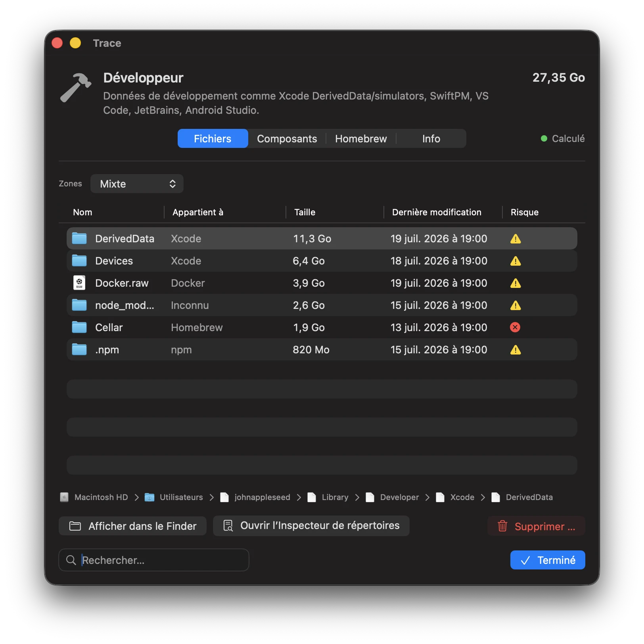Open the Info tab
Viewport: 644px width, 644px height.
coord(431,138)
